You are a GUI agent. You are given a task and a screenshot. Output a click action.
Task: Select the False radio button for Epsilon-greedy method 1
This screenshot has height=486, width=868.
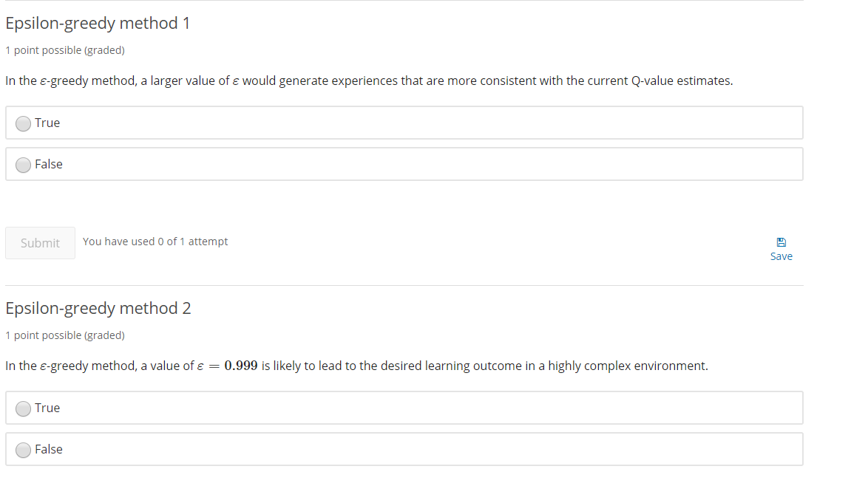pos(23,165)
